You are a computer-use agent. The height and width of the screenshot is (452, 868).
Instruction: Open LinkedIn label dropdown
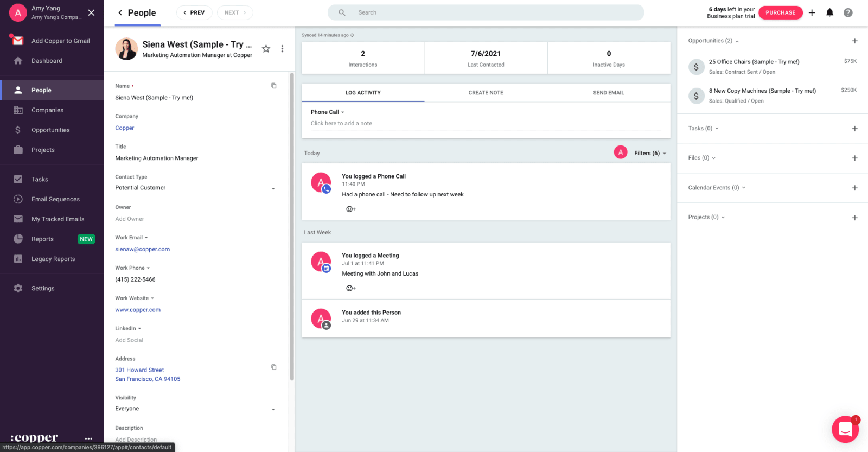128,329
